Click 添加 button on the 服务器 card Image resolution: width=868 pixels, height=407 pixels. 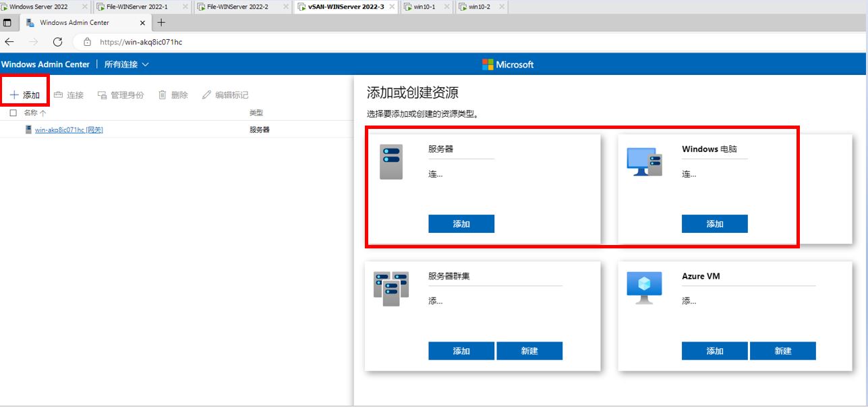point(461,223)
